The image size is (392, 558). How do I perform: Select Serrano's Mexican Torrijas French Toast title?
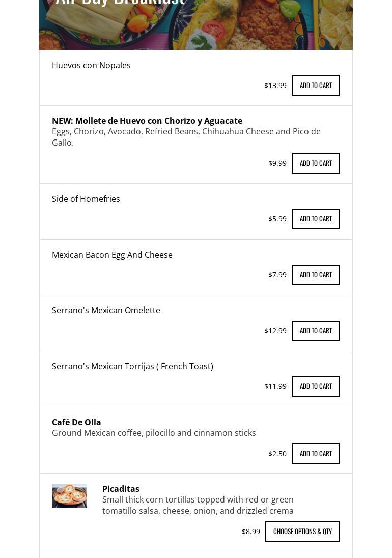(132, 366)
